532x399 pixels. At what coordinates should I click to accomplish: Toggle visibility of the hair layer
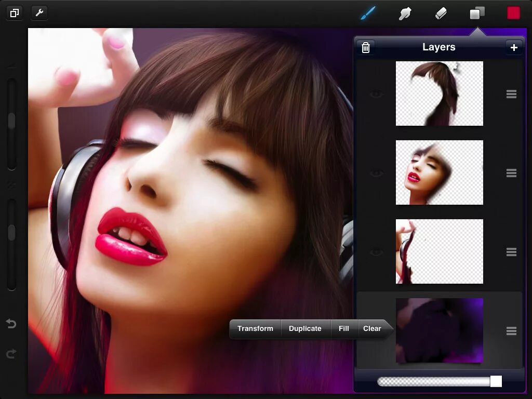pyautogui.click(x=376, y=94)
